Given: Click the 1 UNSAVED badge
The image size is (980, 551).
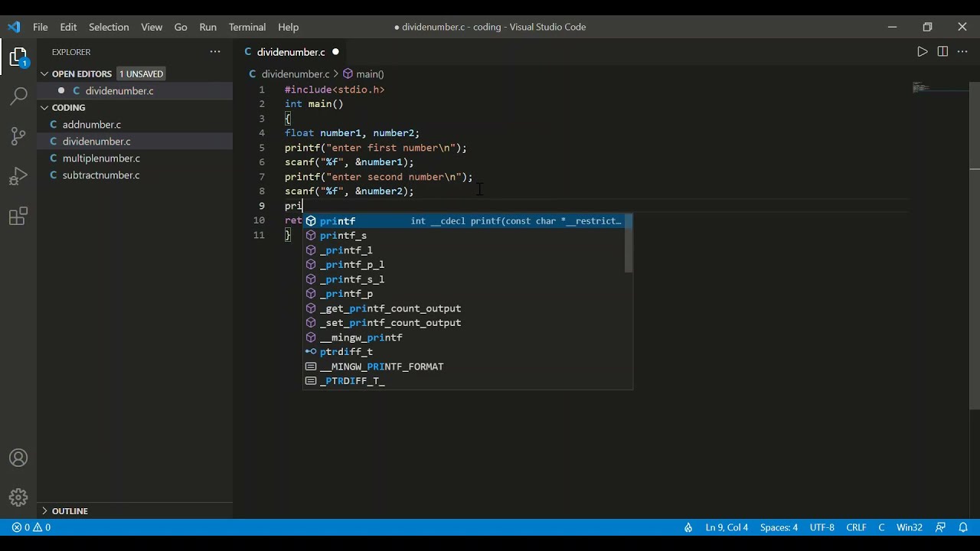Looking at the screenshot, I should coord(141,74).
